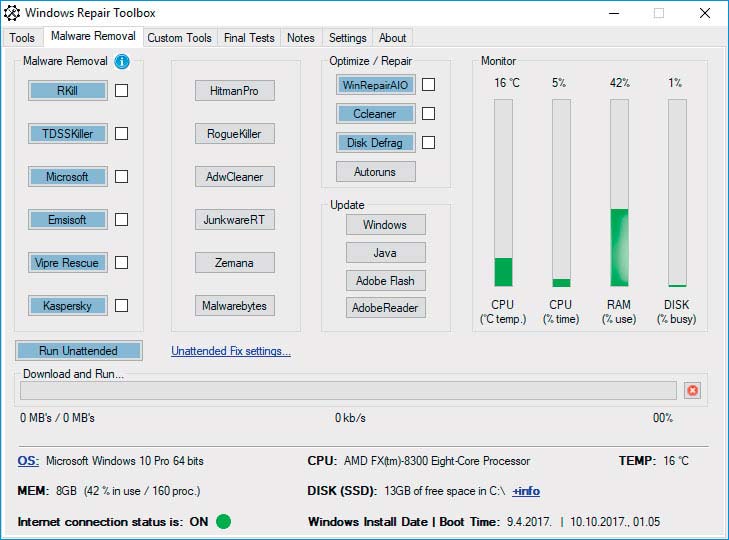Open Zemana
Screen dimensions: 729x540
(x=235, y=262)
